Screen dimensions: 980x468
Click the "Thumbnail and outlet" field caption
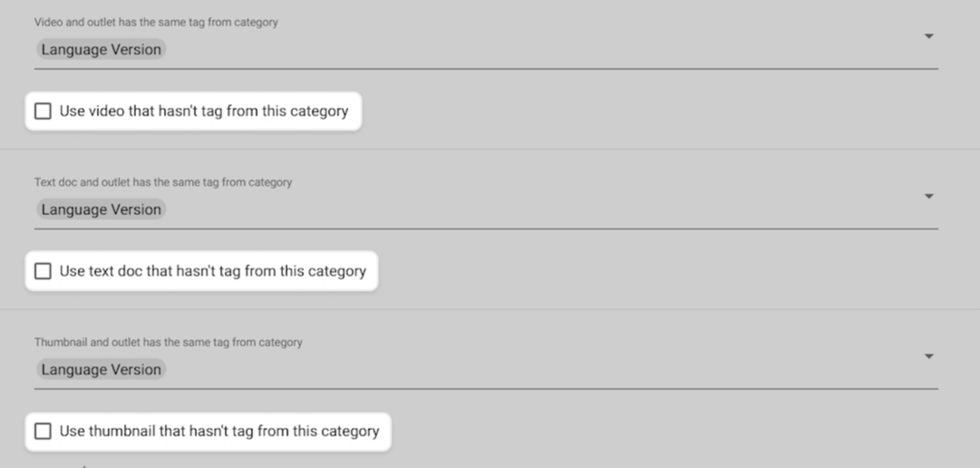pos(169,343)
